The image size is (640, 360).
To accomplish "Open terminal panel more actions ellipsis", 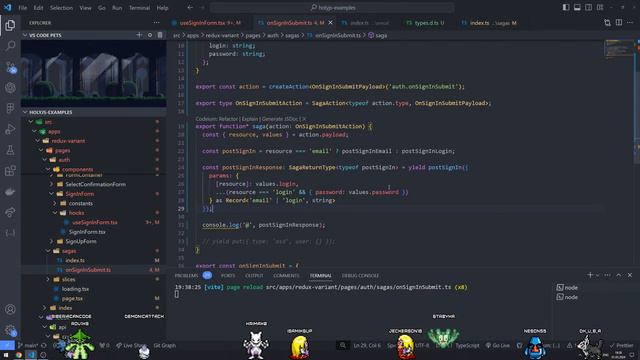I will point(608,275).
